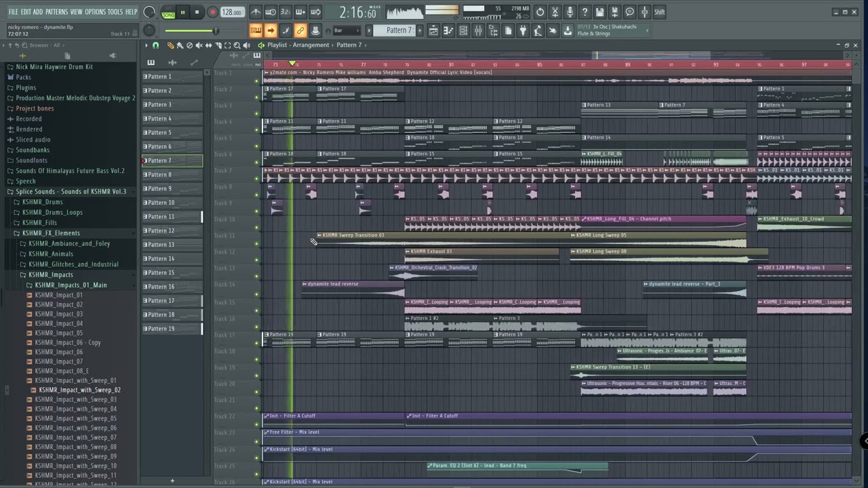Open the project picker pages icon
Viewport: 868px width, 488px height.
(508, 30)
